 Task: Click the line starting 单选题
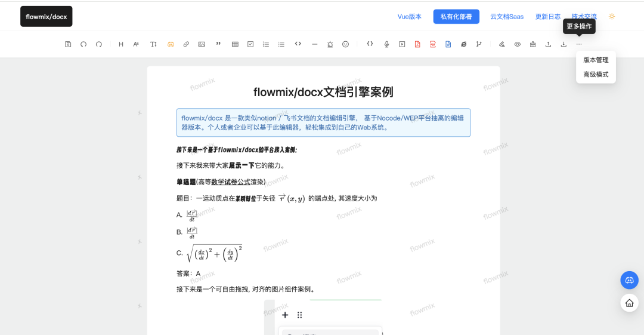(x=221, y=182)
